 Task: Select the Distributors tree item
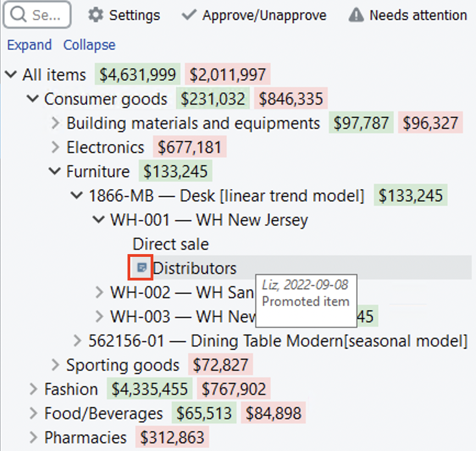pos(195,268)
